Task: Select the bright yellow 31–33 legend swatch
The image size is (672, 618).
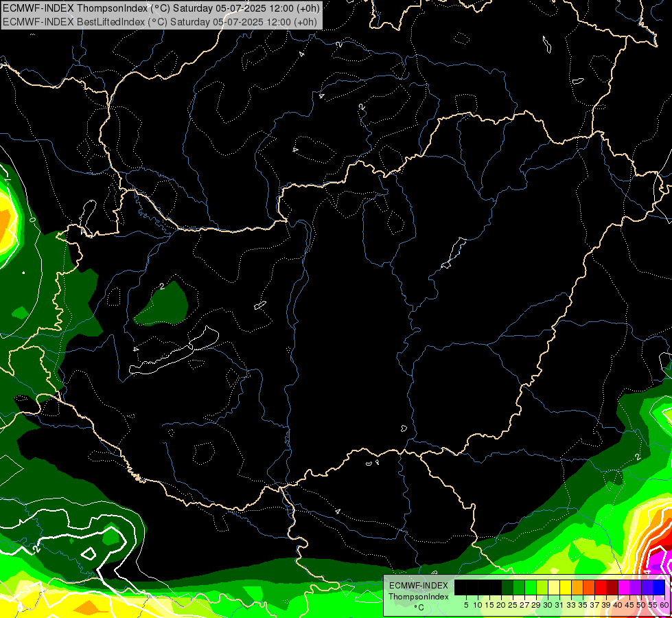Action: [566, 588]
